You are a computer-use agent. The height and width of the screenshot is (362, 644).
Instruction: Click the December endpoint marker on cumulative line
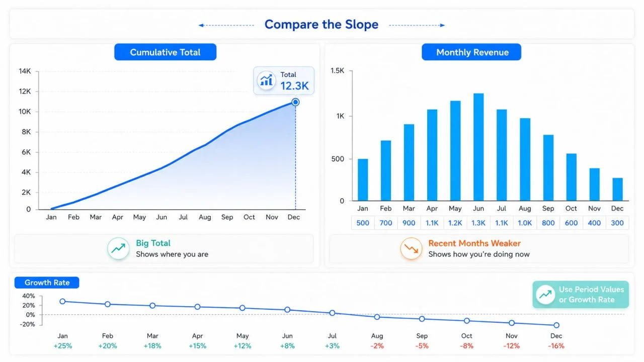[295, 102]
